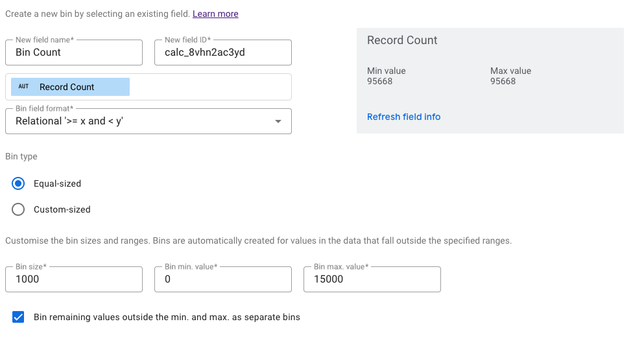Click the New field name input
644x337 pixels.
point(74,52)
